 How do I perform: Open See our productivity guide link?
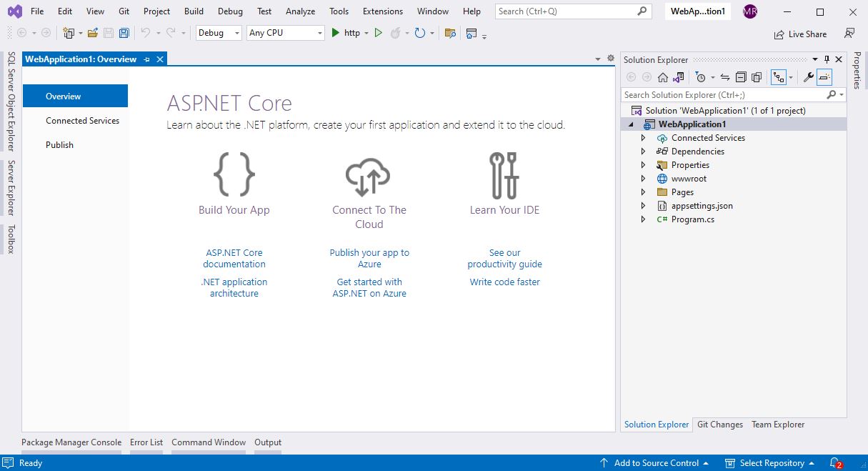click(505, 259)
